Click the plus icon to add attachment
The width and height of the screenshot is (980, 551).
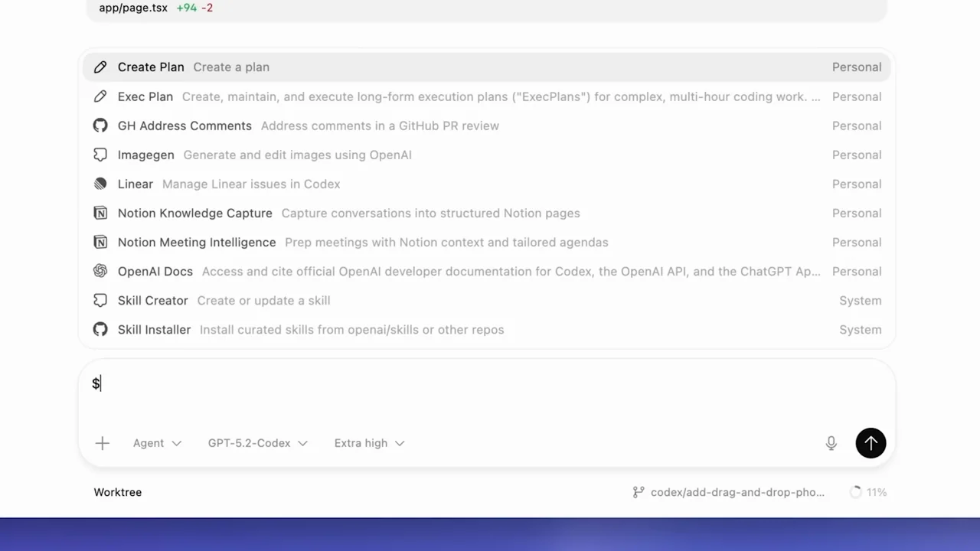click(x=103, y=443)
